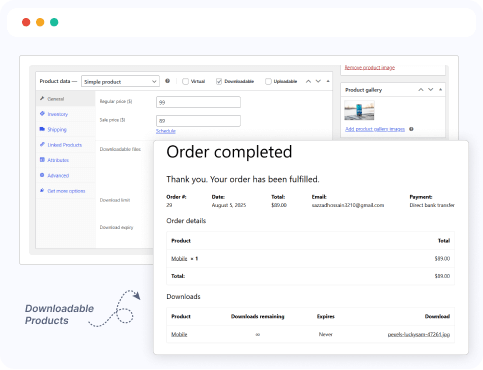The height and width of the screenshot is (370, 483).
Task: Focus the Regular price input field
Action: [198, 102]
